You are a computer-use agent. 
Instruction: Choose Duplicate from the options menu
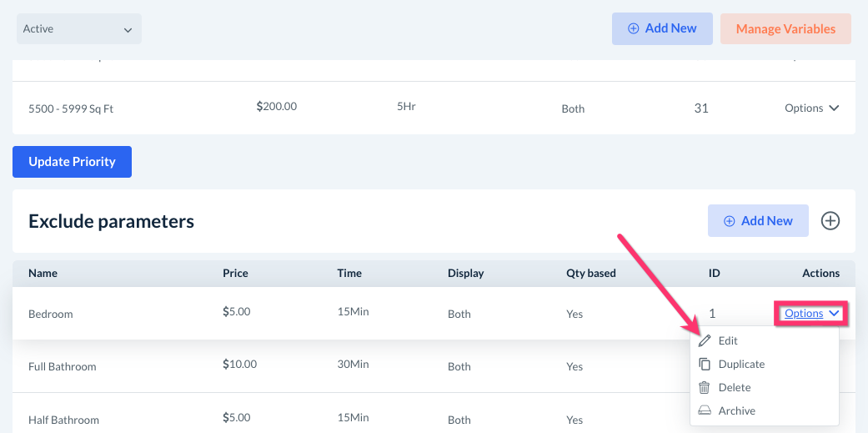click(x=740, y=364)
